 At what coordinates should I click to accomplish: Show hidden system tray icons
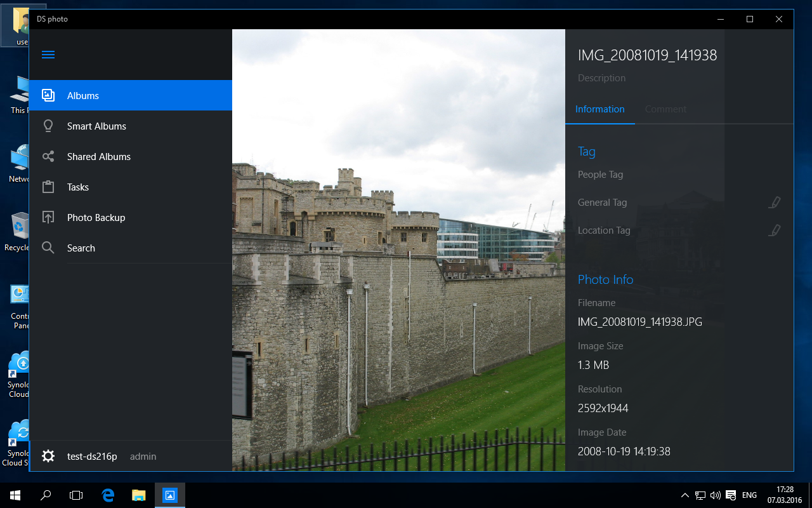[685, 495]
